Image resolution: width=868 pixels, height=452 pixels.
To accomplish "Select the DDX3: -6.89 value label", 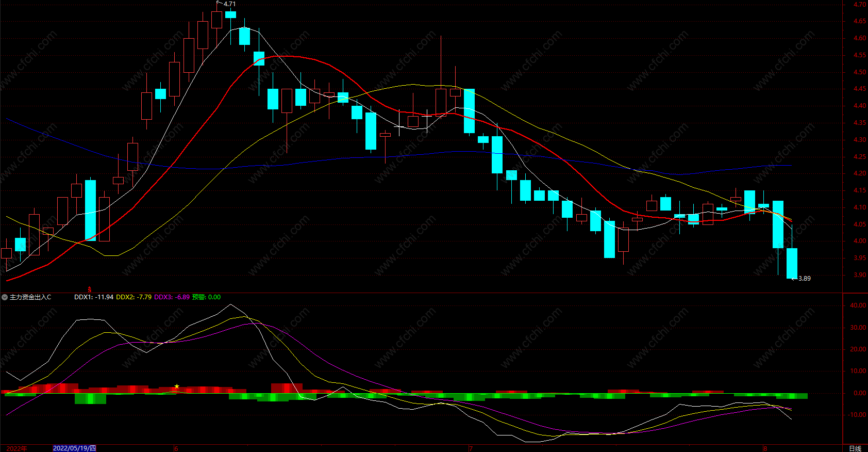I will pos(172,297).
